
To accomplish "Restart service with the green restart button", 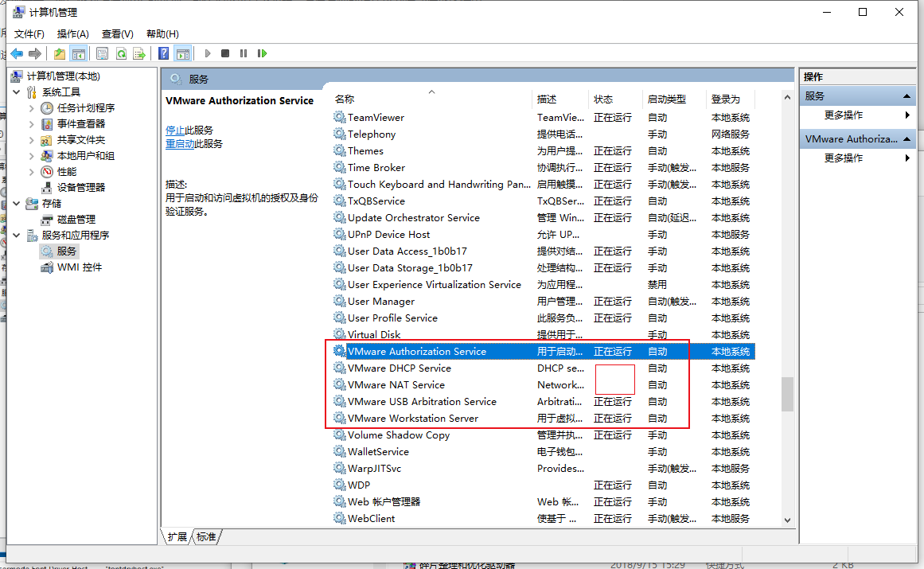I will tap(262, 53).
